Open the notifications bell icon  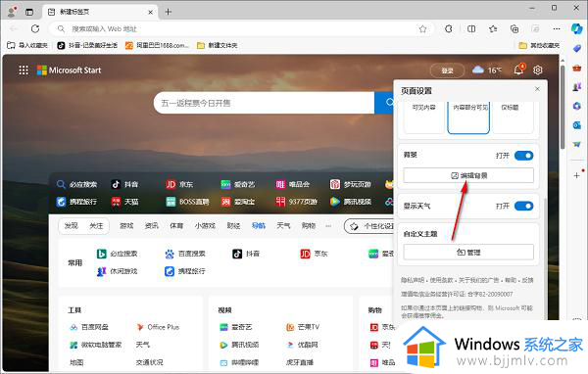(x=518, y=70)
